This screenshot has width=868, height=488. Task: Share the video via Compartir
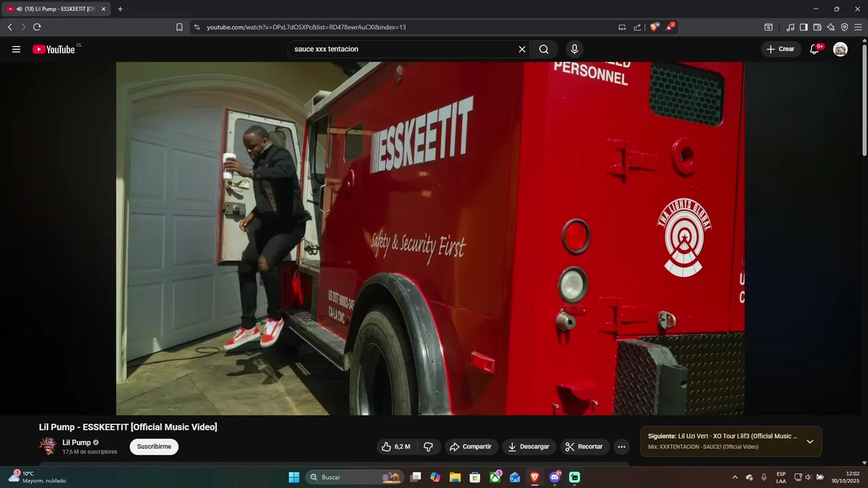pos(471,447)
